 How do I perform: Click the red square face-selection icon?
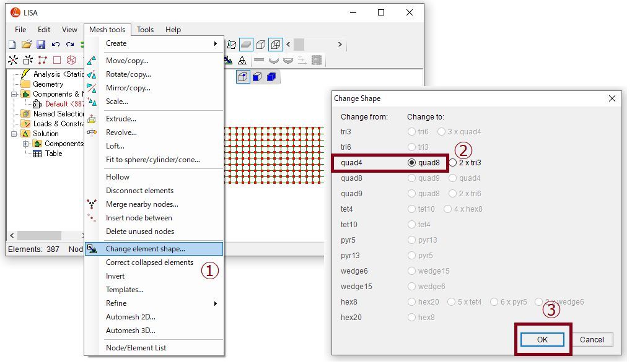57,60
